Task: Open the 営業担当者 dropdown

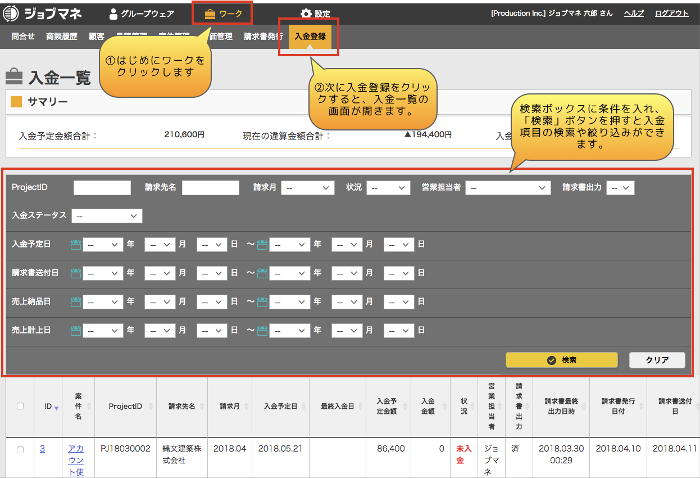Action: coord(508,188)
